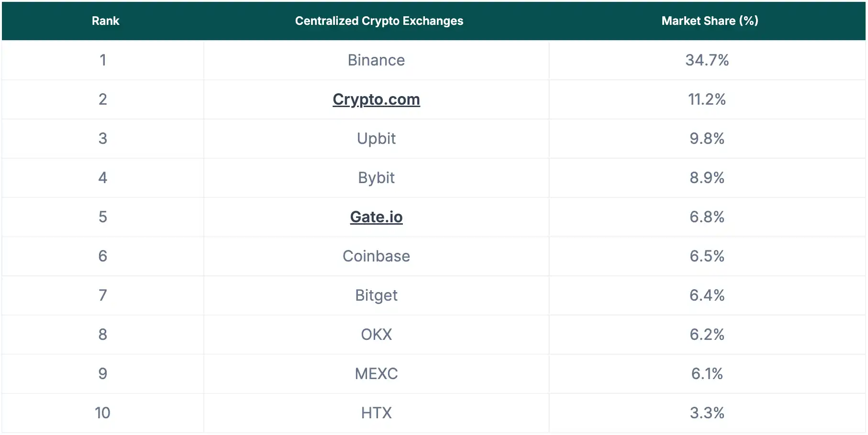Click rank number 1 cell
This screenshot has width=868, height=435.
tap(102, 60)
